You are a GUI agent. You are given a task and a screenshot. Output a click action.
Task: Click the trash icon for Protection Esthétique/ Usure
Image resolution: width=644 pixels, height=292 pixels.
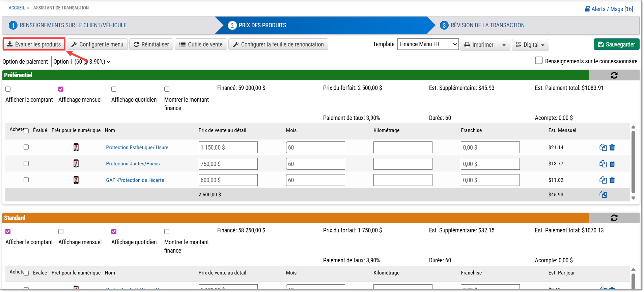612,148
